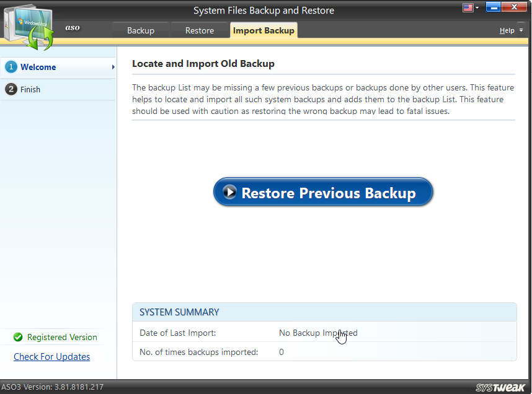Click the numbered circle 1 beside Welcome
The width and height of the screenshot is (532, 394).
[x=11, y=67]
